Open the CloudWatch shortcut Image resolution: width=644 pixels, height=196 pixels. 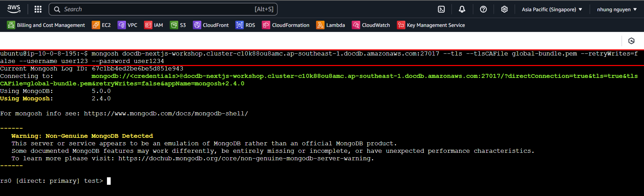coord(371,25)
